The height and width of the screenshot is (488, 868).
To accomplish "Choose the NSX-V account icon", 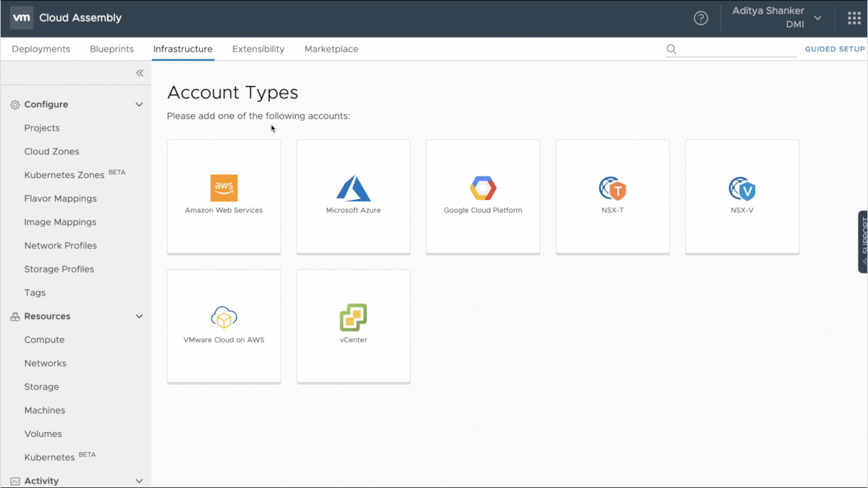I will (x=742, y=189).
